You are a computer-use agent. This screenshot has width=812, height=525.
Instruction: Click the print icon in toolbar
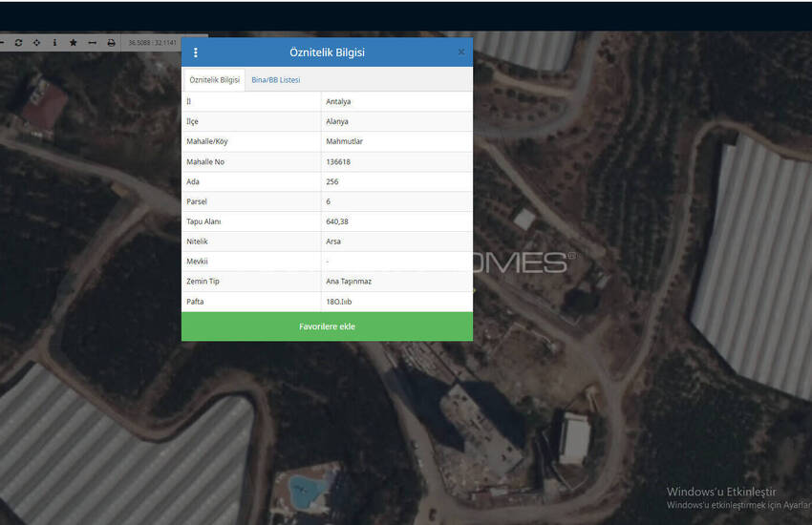click(111, 43)
